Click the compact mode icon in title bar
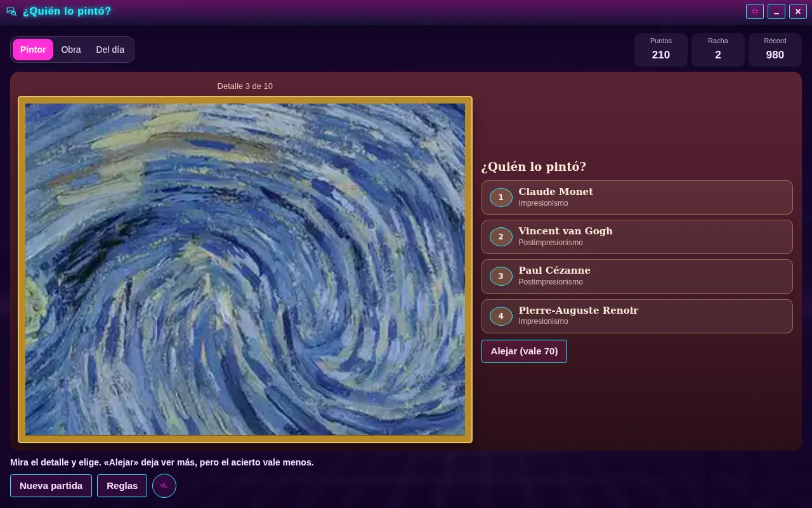 [755, 11]
